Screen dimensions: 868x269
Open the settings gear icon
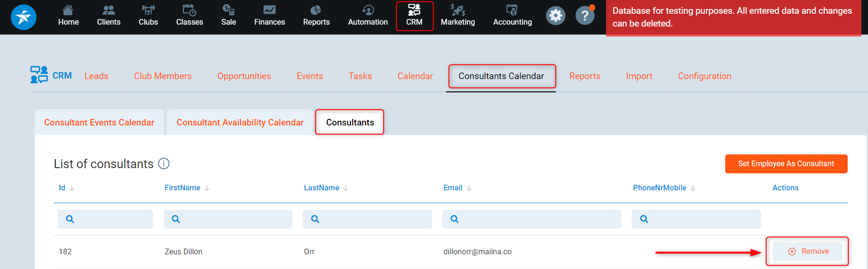coord(556,16)
